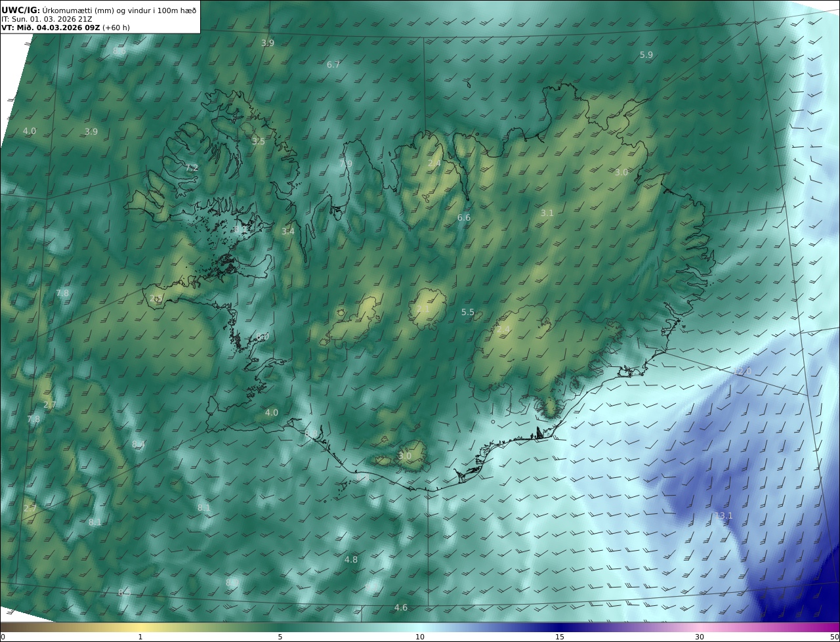Click the 2.1 value label on the glacier
The height and width of the screenshot is (642, 840).
click(423, 309)
